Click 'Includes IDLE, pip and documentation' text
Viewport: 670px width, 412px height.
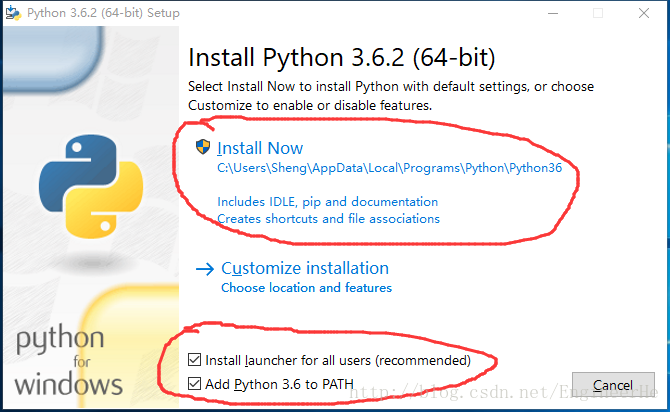point(327,202)
